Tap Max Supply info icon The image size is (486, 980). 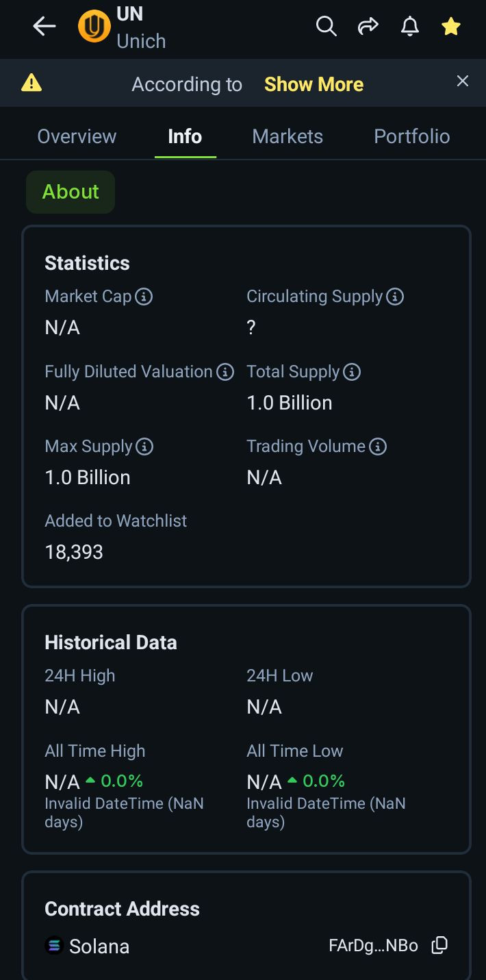tap(144, 447)
